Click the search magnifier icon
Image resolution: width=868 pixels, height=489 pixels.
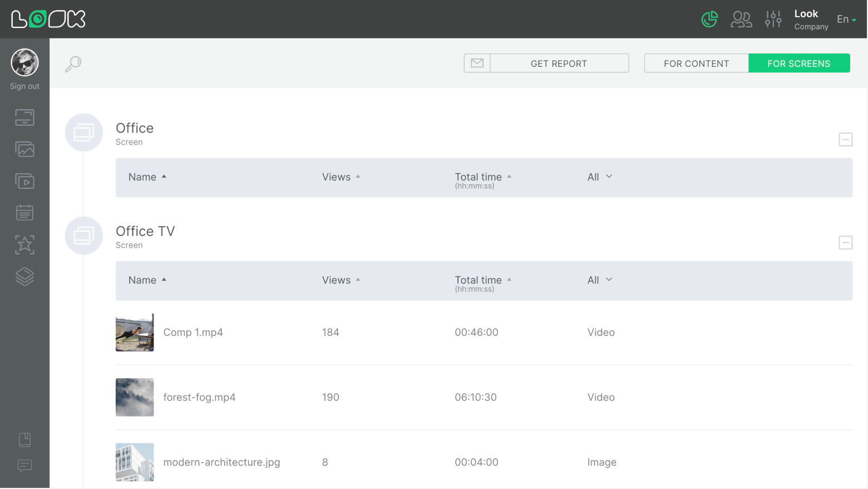tap(73, 64)
